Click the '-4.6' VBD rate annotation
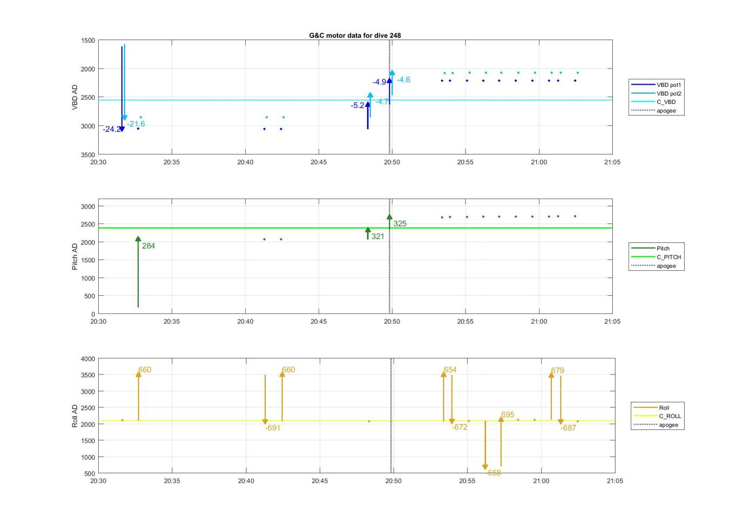The image size is (756, 532). (x=403, y=79)
